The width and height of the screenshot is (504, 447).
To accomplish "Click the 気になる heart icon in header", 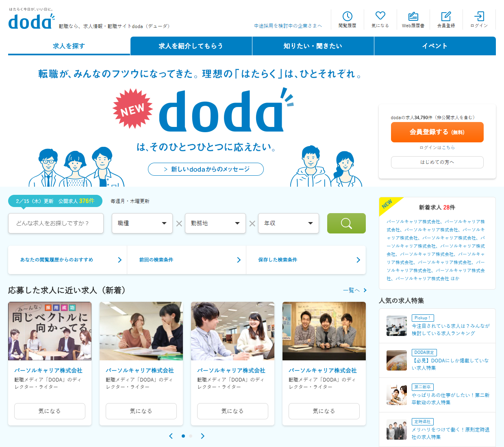I will [x=380, y=16].
